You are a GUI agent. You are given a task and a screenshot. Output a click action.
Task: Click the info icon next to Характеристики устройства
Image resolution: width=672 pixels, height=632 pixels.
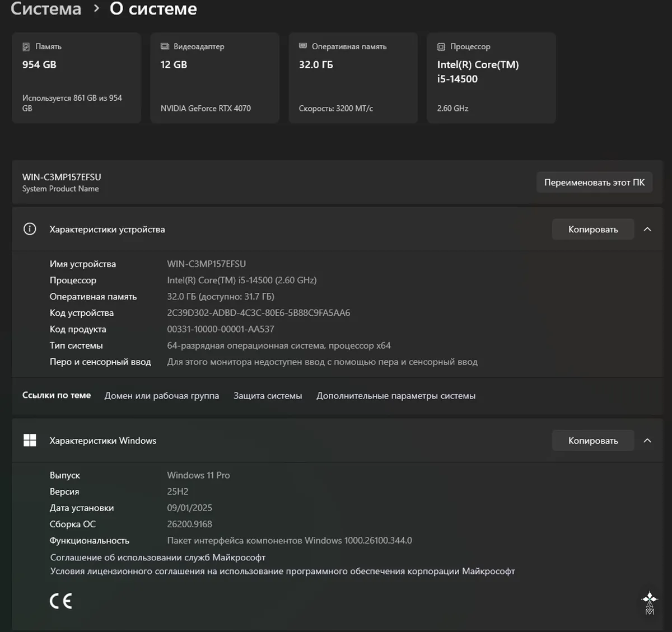30,229
